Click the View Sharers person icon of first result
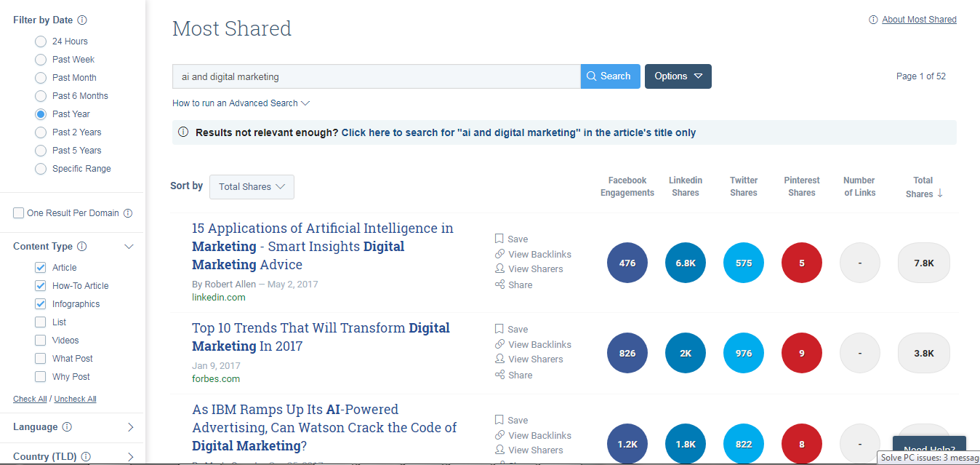Screen dimensions: 980x465 pos(499,269)
